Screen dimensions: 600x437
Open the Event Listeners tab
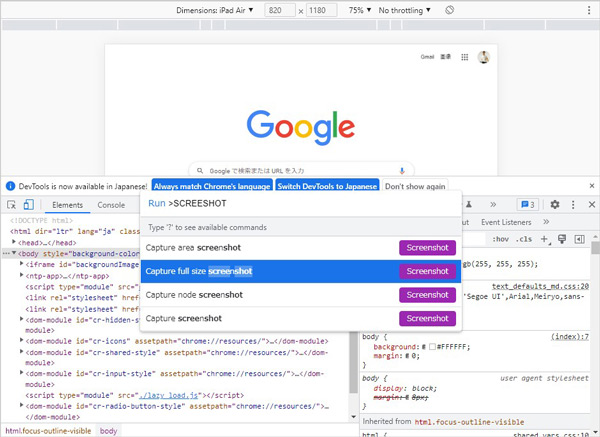tap(506, 222)
